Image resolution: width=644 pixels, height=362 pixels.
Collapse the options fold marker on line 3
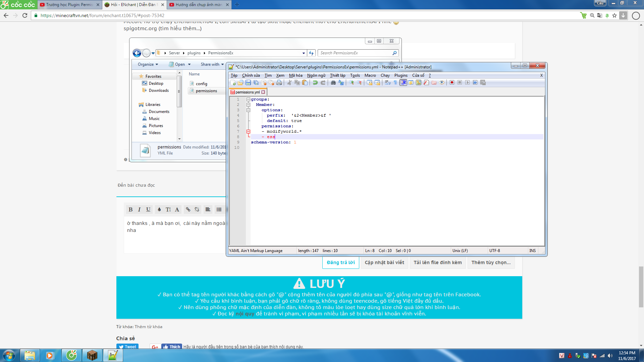(248, 110)
